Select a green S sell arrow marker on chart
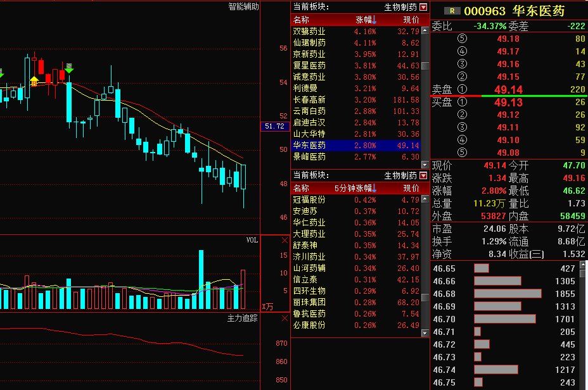This screenshot has width=588, height=390. pos(70,70)
